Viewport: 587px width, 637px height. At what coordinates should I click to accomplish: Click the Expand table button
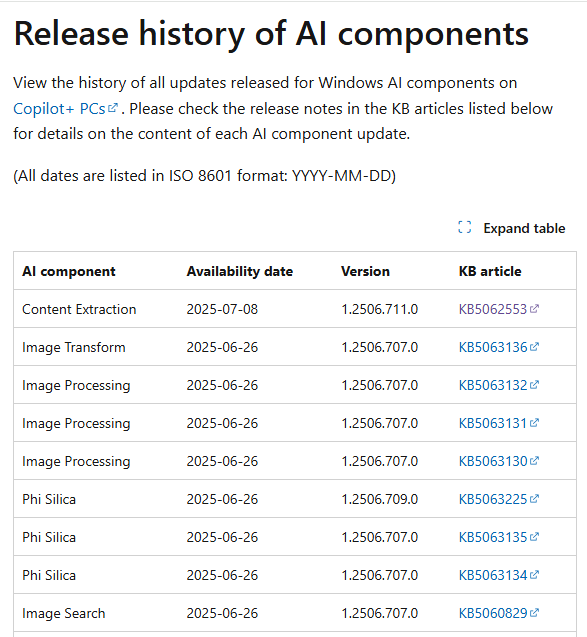coord(511,228)
